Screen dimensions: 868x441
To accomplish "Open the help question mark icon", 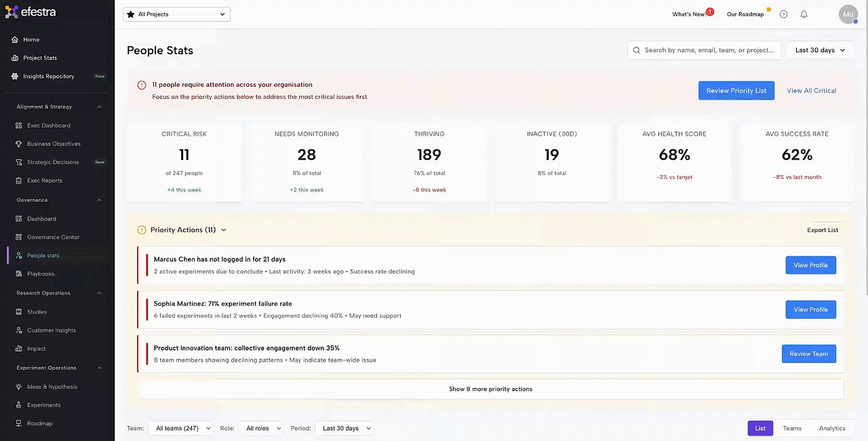I will 783,14.
